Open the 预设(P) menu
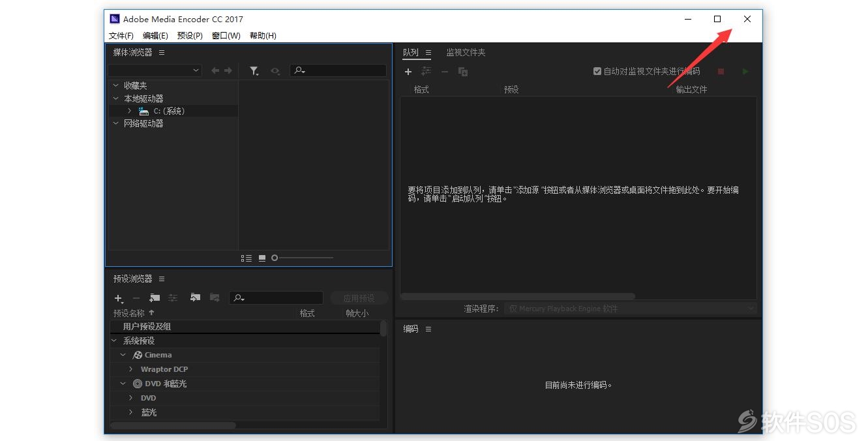Screen dimensions: 868x441 (x=190, y=35)
